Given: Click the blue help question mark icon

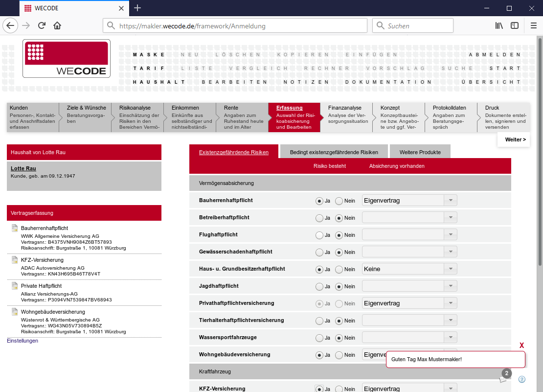Looking at the screenshot, I should tap(522, 379).
